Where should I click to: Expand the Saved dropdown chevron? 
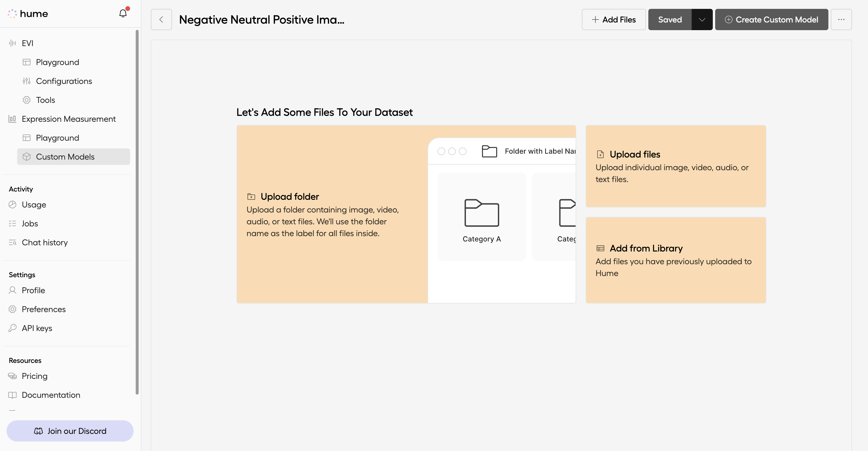702,20
